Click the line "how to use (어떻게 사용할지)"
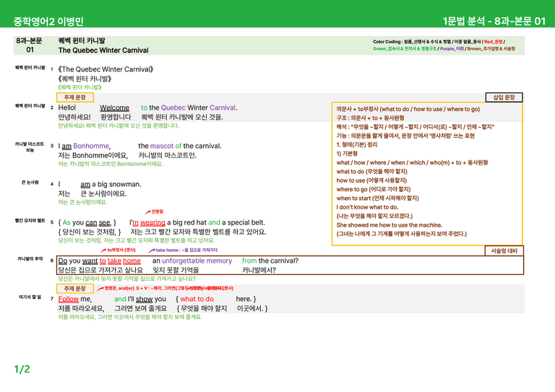555x392 pixels. click(x=371, y=180)
